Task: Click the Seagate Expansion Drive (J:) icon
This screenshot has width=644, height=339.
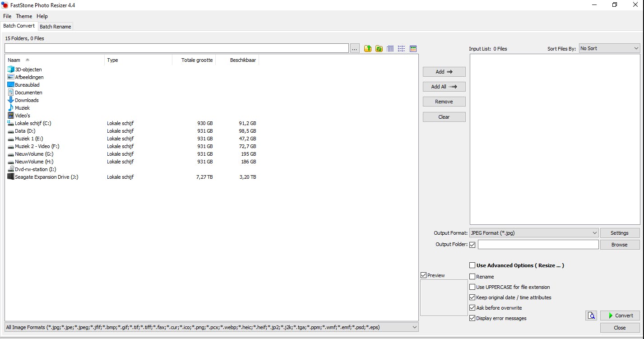Action: point(11,177)
